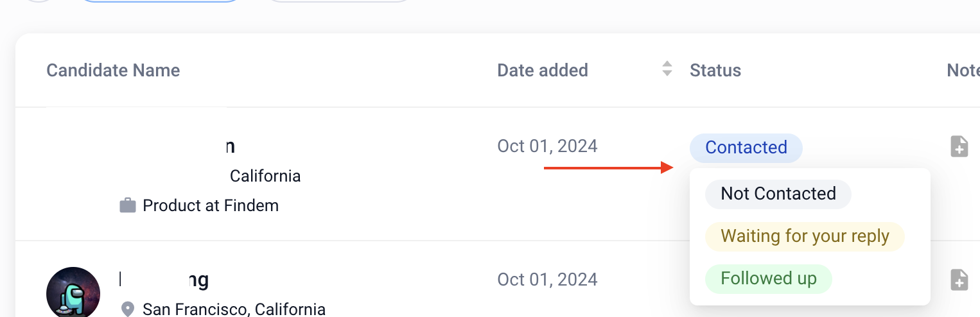The image size is (980, 317).
Task: Open the Contacted status dropdown
Action: (x=746, y=148)
